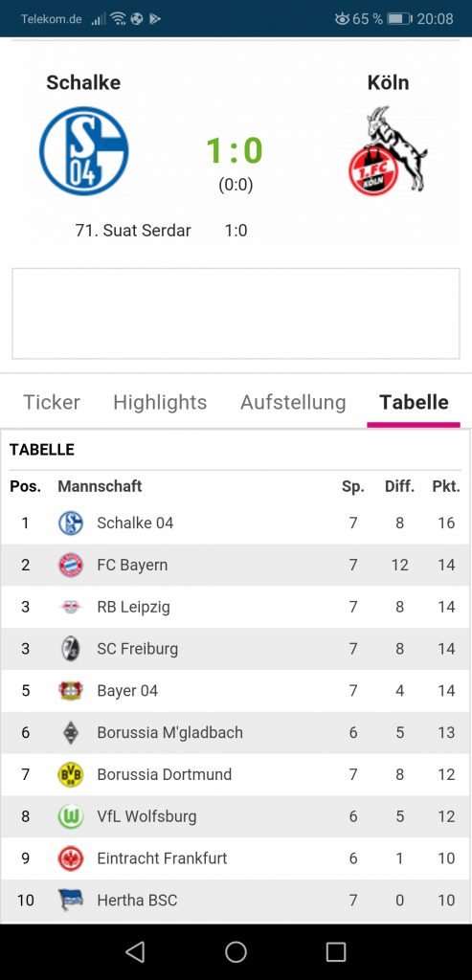
Task: Select the FC Bayern logo in table
Action: [x=70, y=565]
